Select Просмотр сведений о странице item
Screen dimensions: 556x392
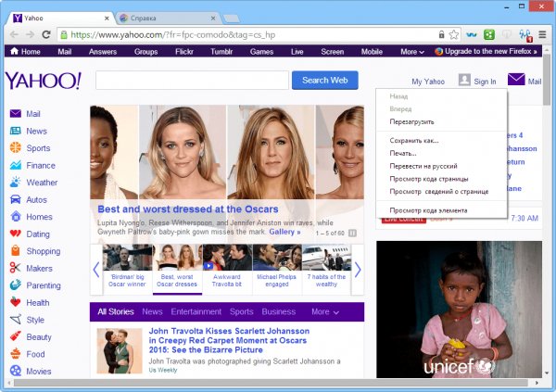coord(441,192)
